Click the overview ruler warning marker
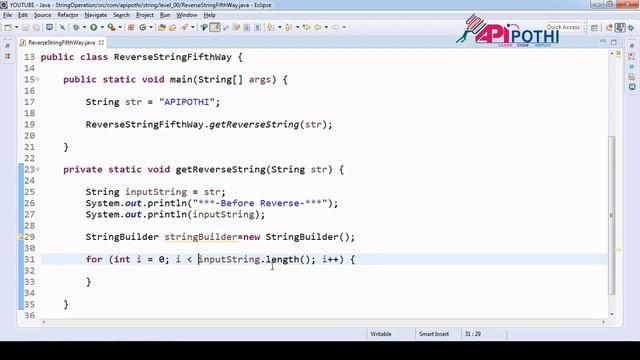Image resolution: width=640 pixels, height=360 pixels. (618, 250)
